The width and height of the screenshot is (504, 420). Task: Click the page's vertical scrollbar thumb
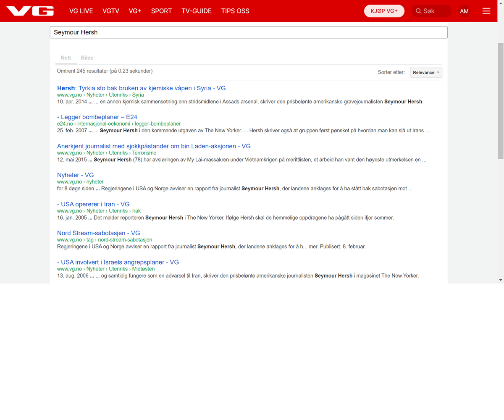500,101
